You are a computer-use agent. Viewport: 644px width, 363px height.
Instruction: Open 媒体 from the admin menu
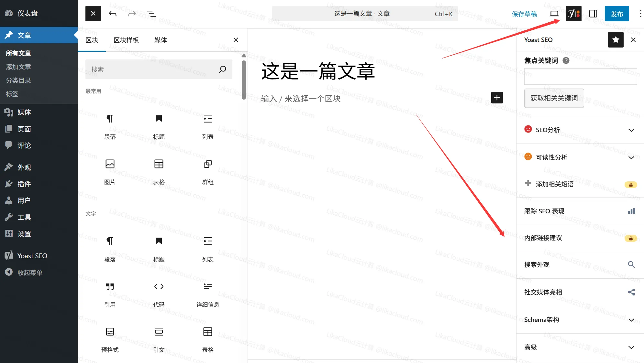coord(24,112)
